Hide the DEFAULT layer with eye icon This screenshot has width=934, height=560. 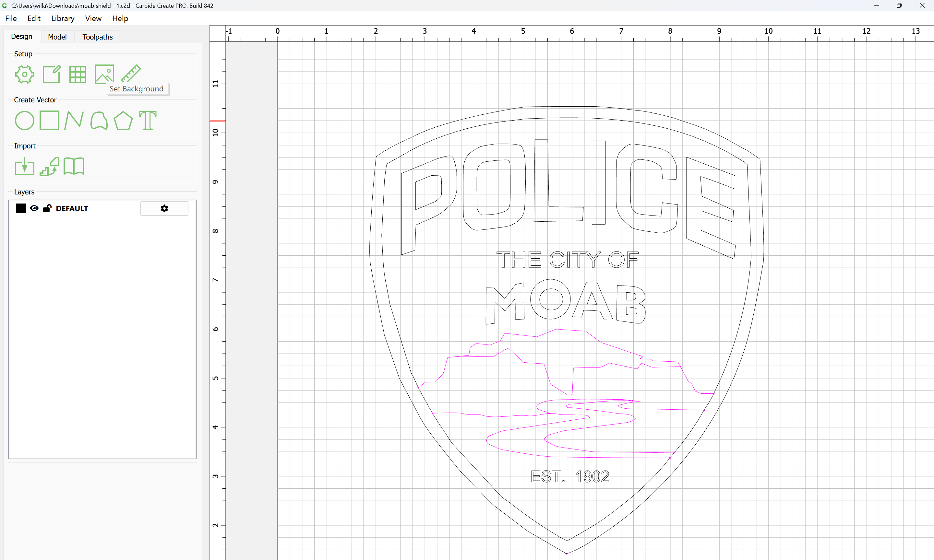[x=34, y=208]
